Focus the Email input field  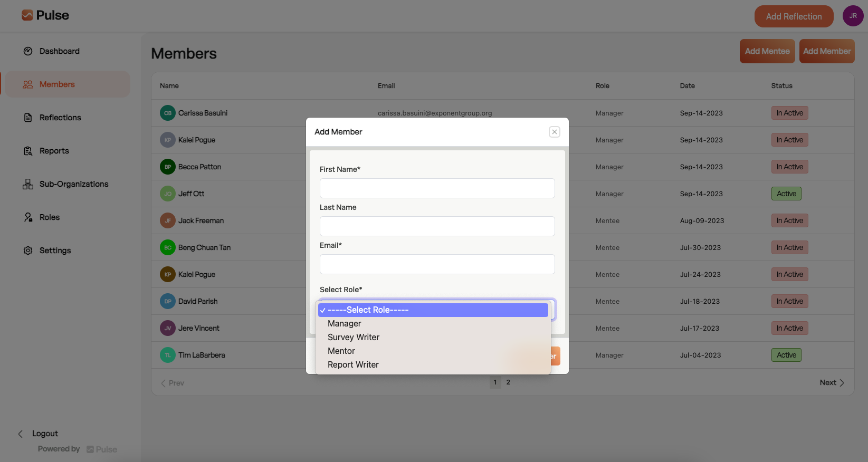(437, 264)
